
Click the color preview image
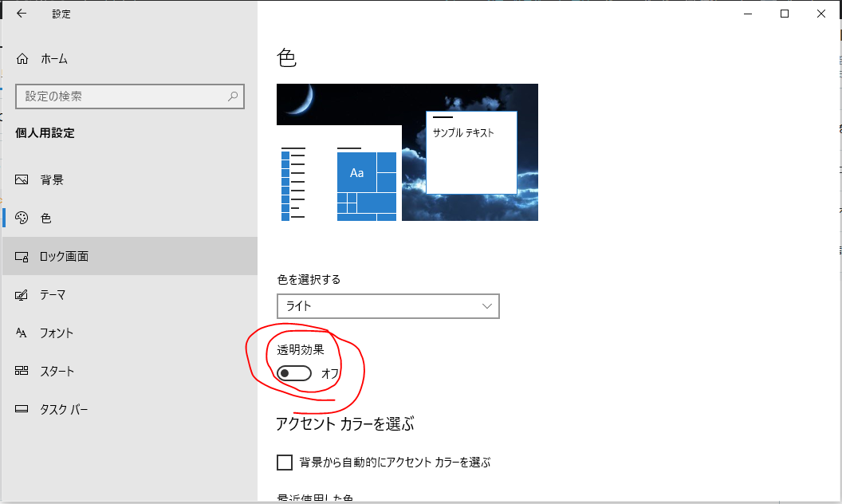coord(407,152)
